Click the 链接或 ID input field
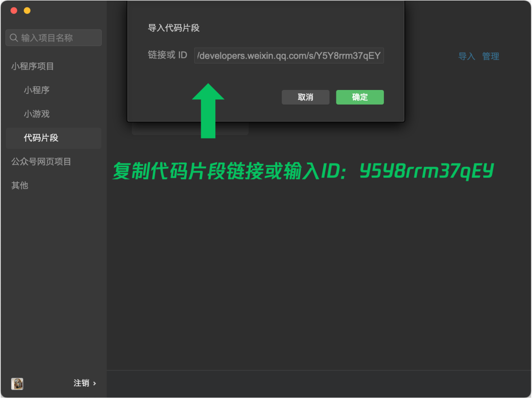 (289, 56)
